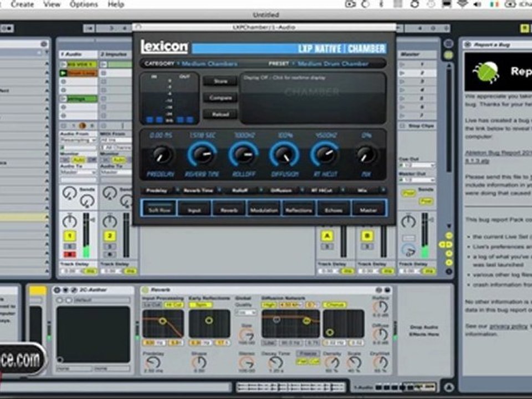Open the Lexicon Predelay soft row assign arrow

[177, 190]
